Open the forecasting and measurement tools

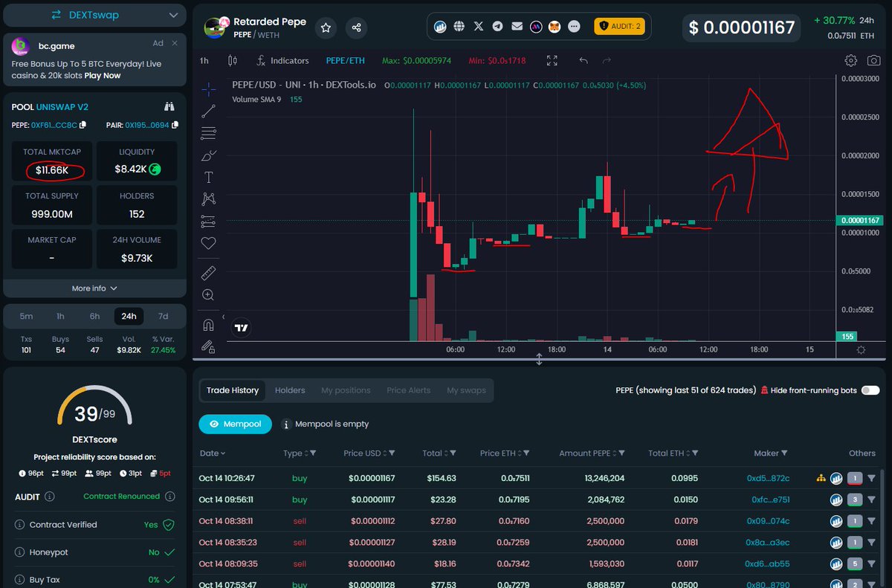pos(209,222)
